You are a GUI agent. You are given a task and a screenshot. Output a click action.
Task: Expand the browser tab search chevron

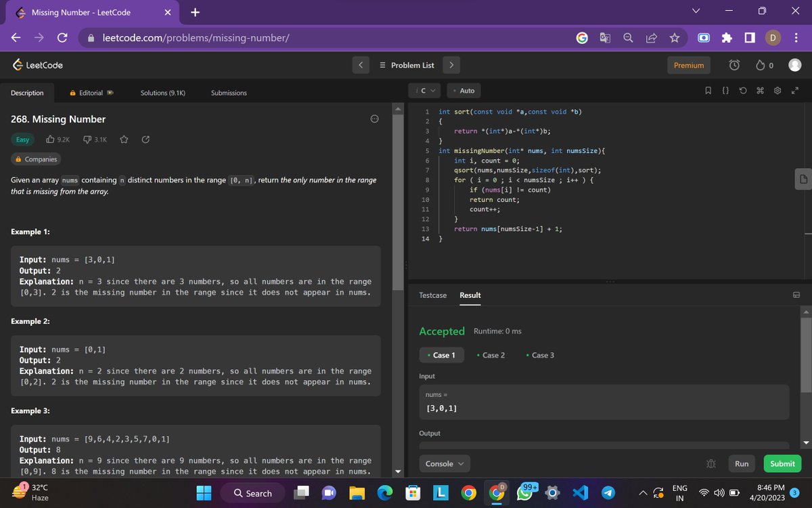[698, 12]
